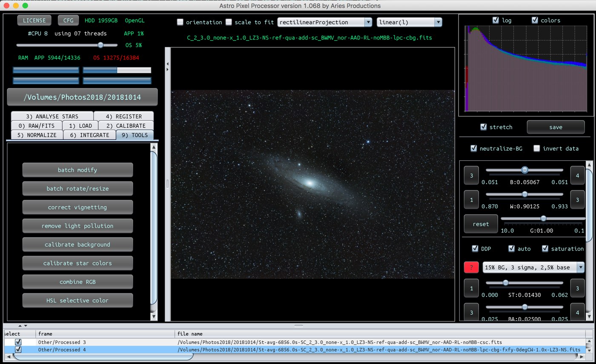Expand the 15% BG, 3 sigma preset dropdown
This screenshot has height=364, width=596.
pos(533,267)
